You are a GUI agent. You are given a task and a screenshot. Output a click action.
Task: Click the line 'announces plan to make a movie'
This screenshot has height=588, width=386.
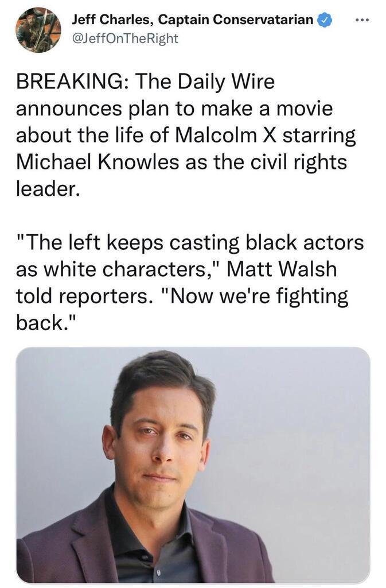pos(174,109)
